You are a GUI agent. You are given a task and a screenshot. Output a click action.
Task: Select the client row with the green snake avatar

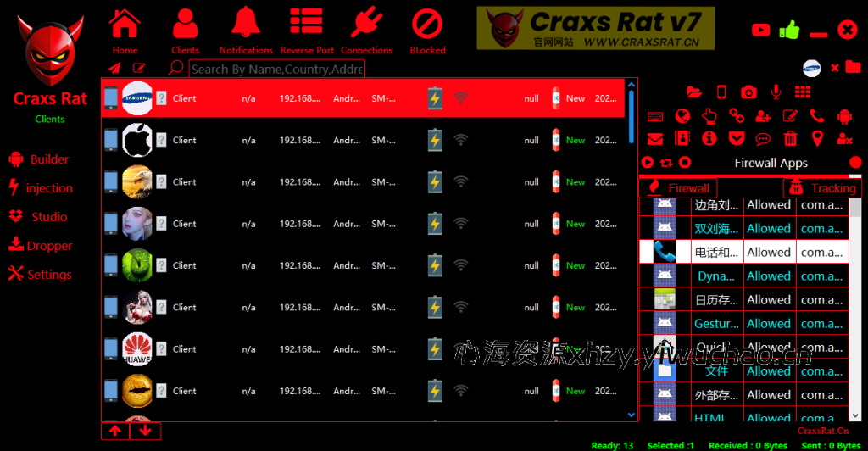pos(364,265)
